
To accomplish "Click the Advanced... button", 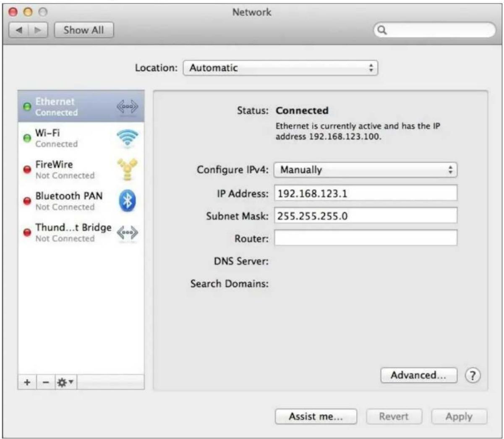I will [x=419, y=375].
